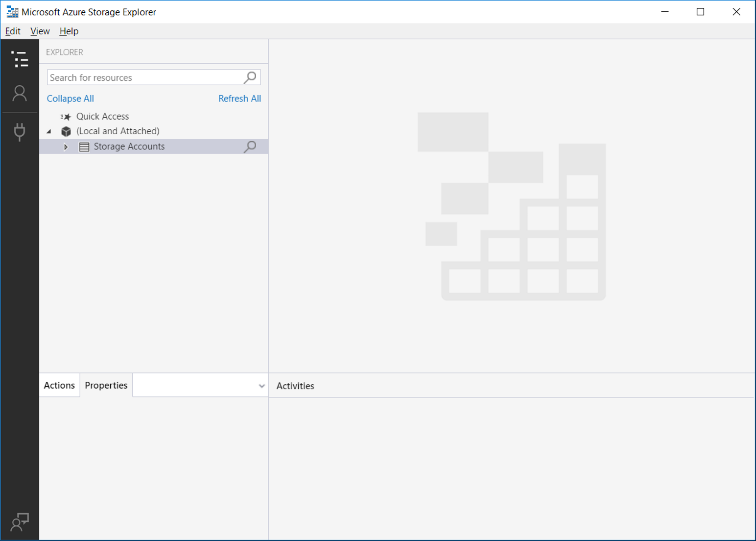Screen dimensions: 756x541
Task: Click magnifier in Storage Accounts row
Action: [250, 147]
